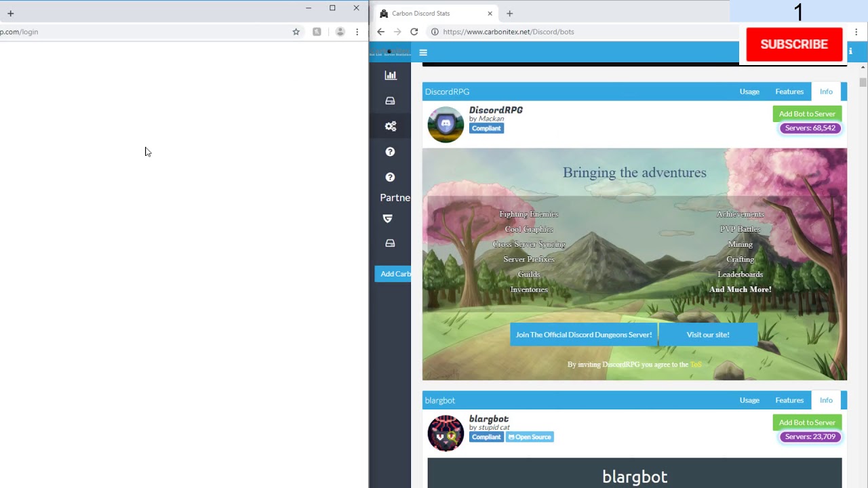Image resolution: width=868 pixels, height=488 pixels.
Task: Click the Visit our site button
Action: point(708,334)
